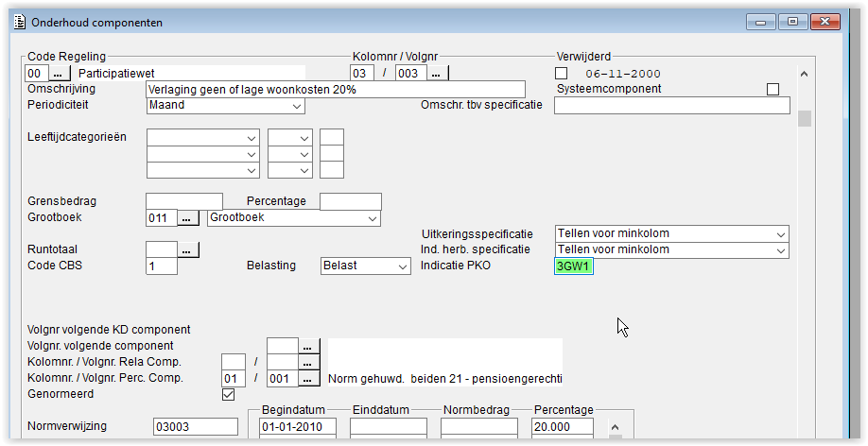Image resolution: width=868 pixels, height=446 pixels.
Task: Click the Omschr. tbv specificatie field
Action: click(x=672, y=106)
